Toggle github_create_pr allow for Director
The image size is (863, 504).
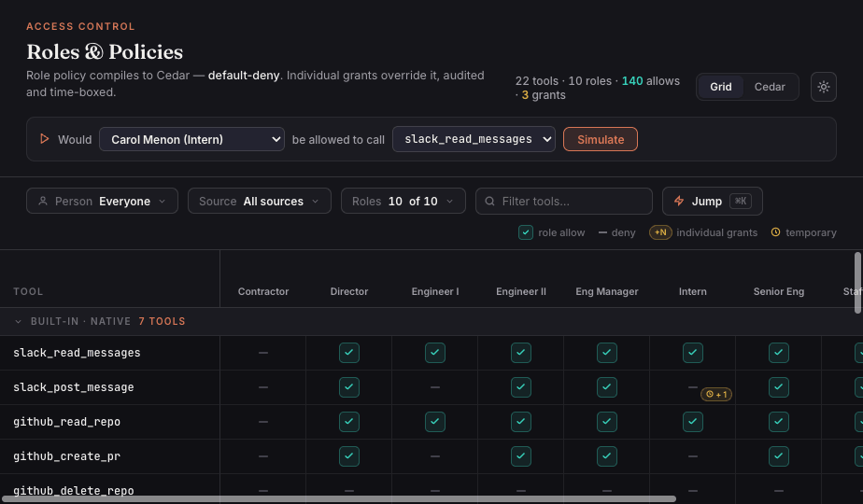click(349, 456)
